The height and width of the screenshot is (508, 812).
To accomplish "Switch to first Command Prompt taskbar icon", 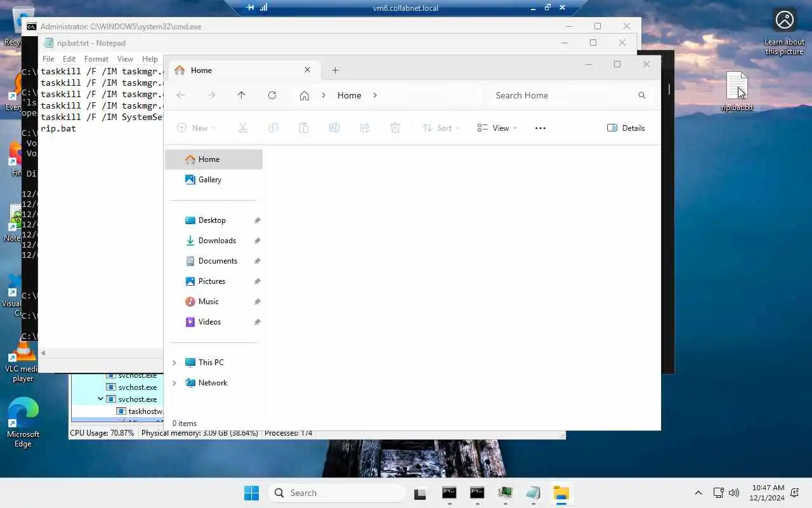I will pyautogui.click(x=449, y=493).
